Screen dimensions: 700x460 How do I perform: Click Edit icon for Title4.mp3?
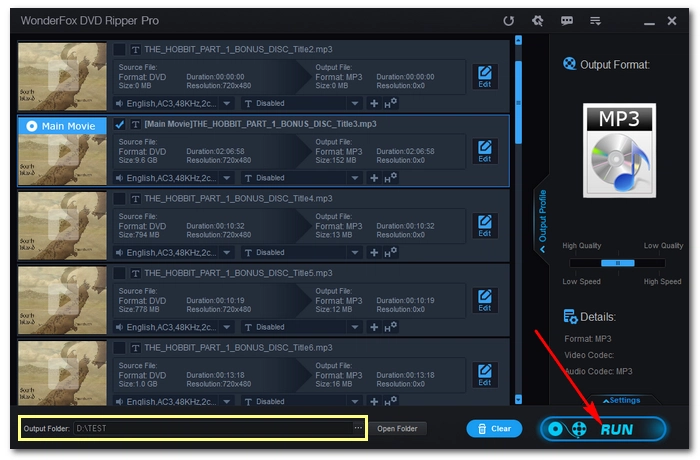pos(485,226)
